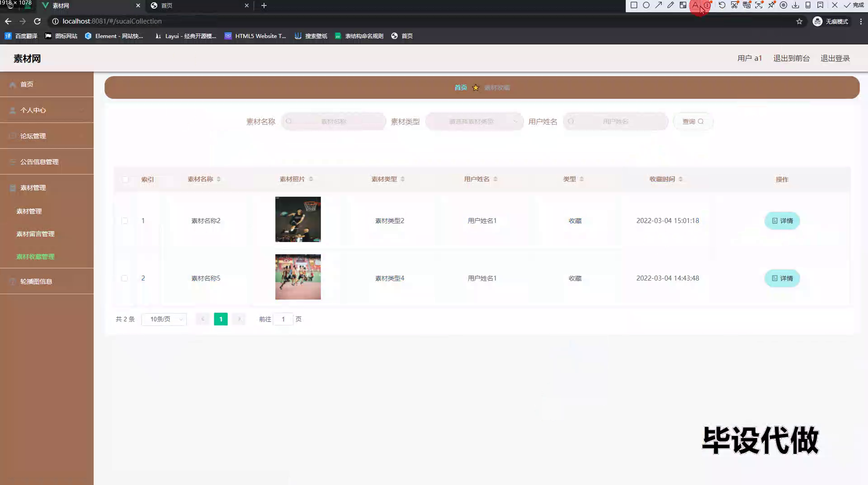Send screenshot to phone icon
The image size is (868, 485).
[808, 5]
